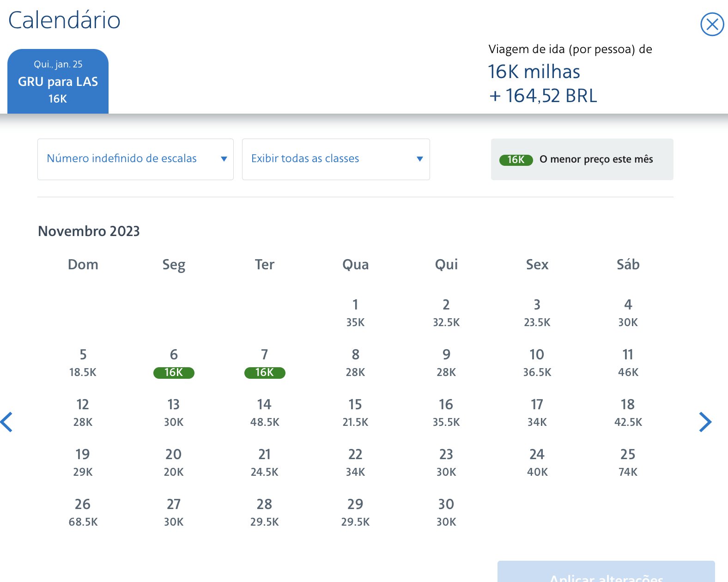
Task: Choose November 20 priced 20K
Action: click(x=174, y=463)
